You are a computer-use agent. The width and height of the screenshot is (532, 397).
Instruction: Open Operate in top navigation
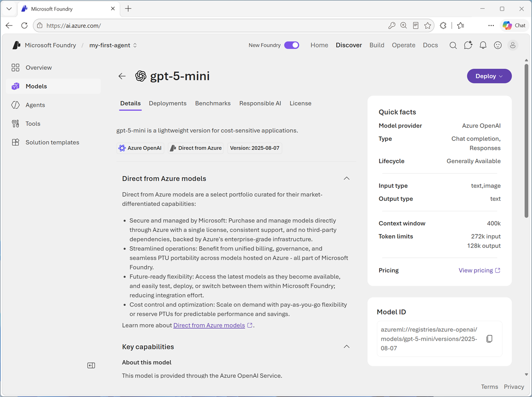[403, 45]
